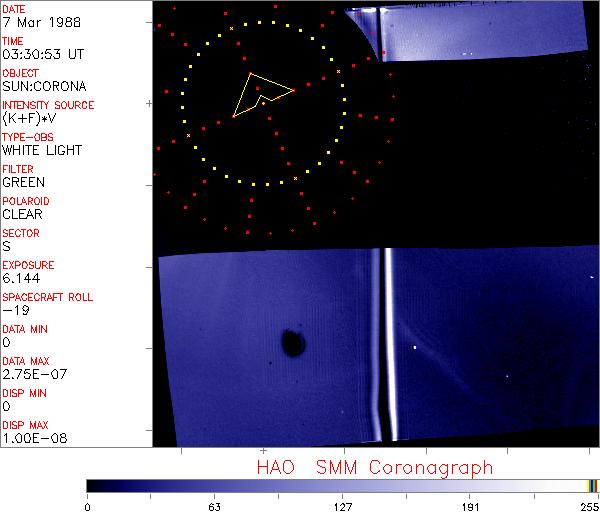Click the exposure value 6.144

click(21, 278)
